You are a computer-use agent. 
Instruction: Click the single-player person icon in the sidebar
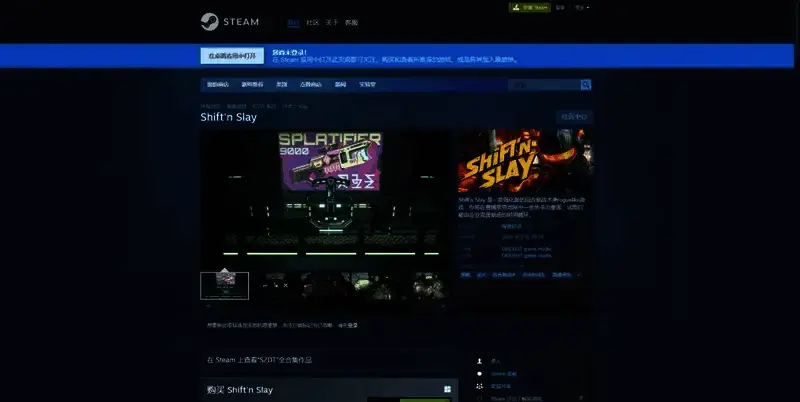pyautogui.click(x=480, y=361)
